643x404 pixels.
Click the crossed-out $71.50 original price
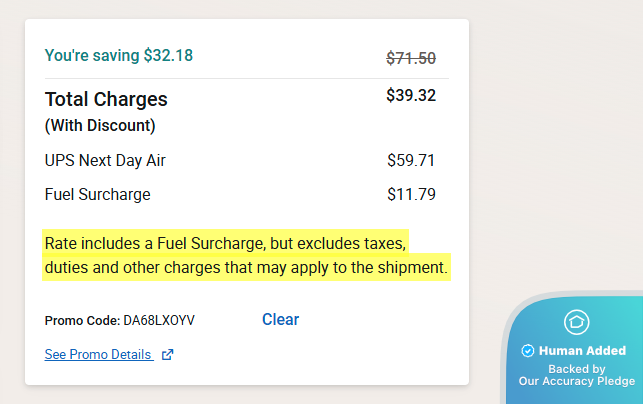pos(411,58)
